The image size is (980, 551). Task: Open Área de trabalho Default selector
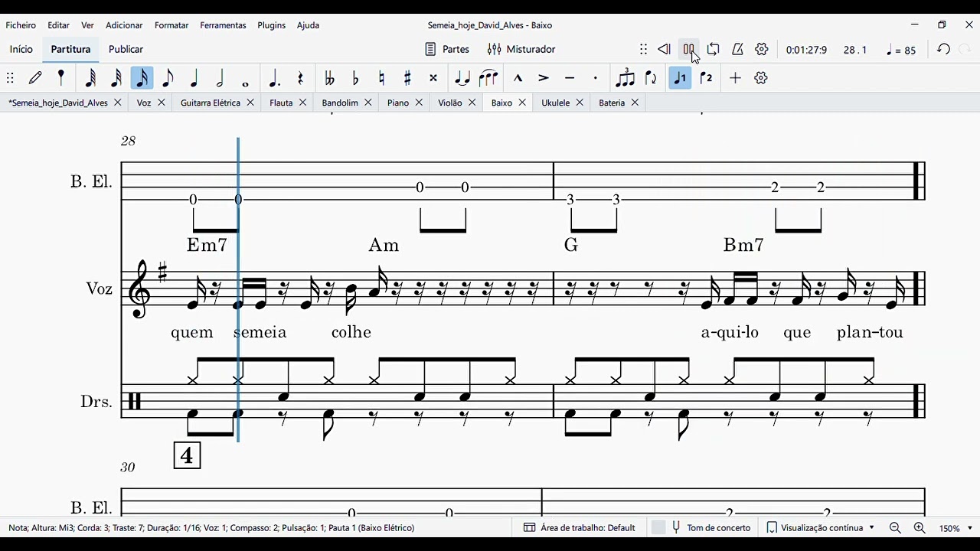click(x=580, y=528)
